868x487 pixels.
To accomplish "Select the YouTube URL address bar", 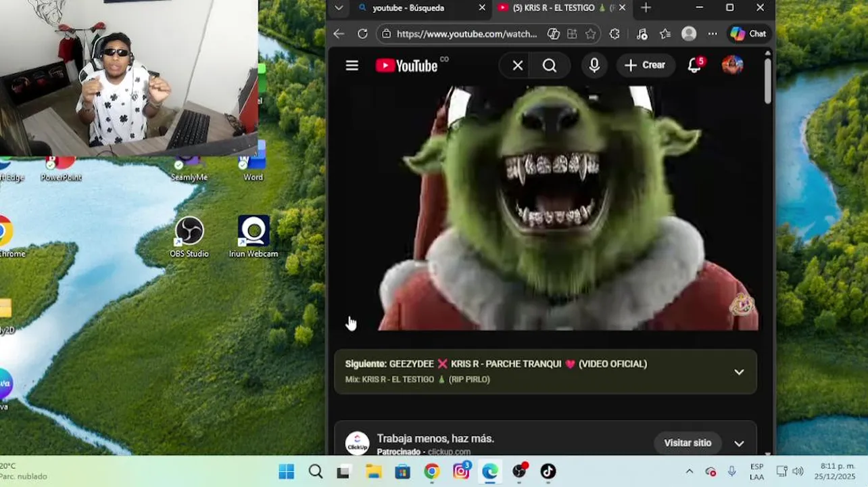I will coord(466,34).
